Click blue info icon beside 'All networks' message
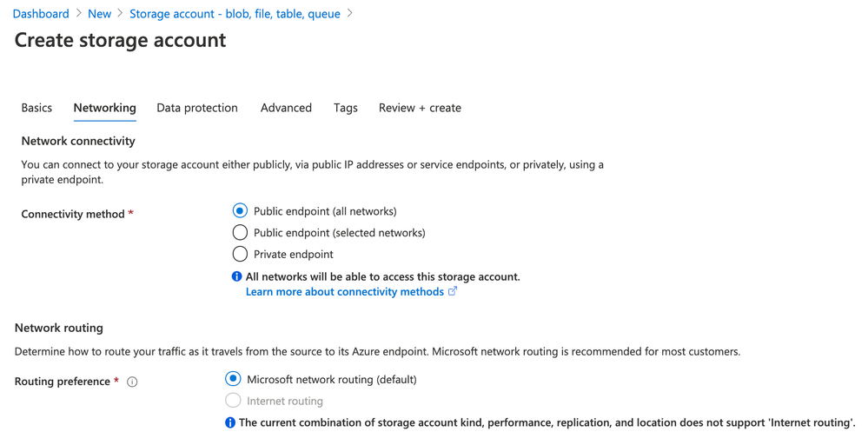 pos(236,276)
